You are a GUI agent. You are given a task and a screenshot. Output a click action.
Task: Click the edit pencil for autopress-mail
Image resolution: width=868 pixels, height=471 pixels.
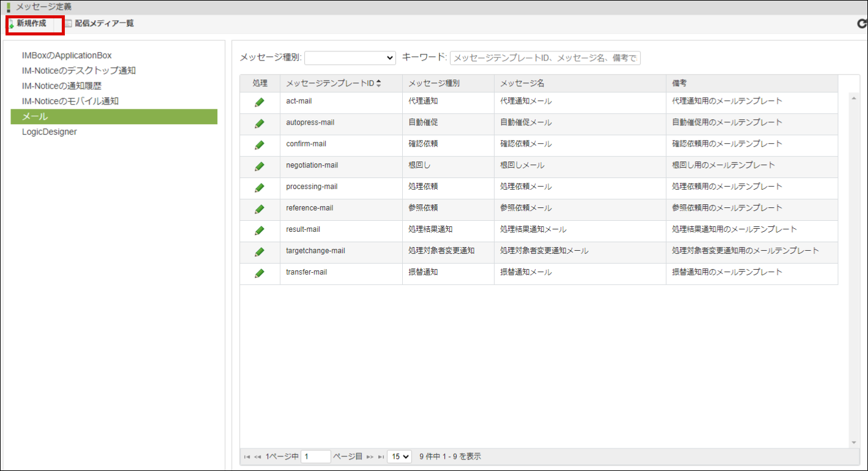(x=260, y=124)
